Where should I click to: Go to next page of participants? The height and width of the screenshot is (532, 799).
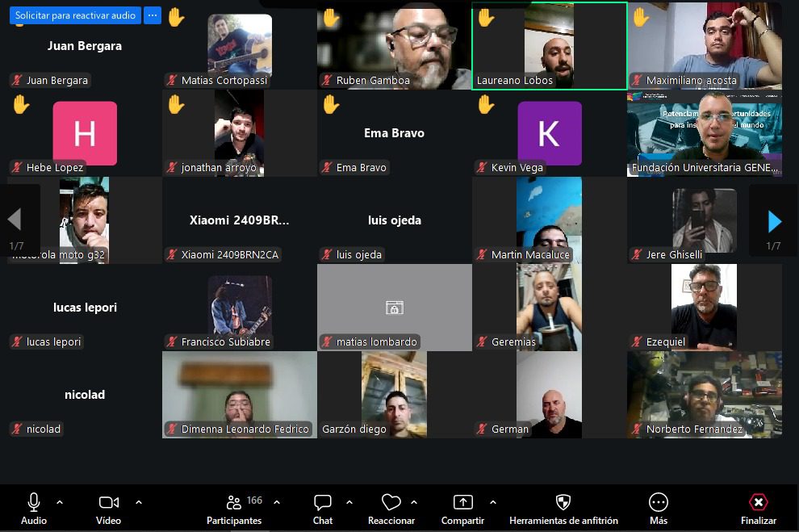[774, 220]
